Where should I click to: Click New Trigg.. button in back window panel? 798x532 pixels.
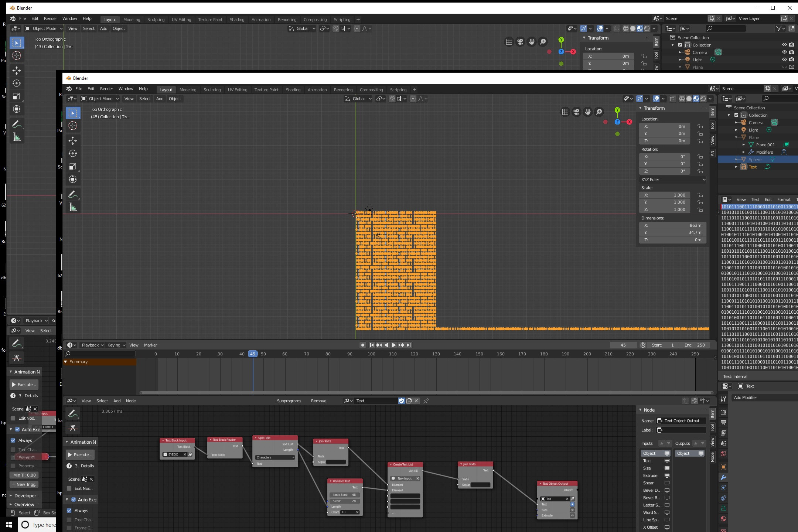pos(25,484)
